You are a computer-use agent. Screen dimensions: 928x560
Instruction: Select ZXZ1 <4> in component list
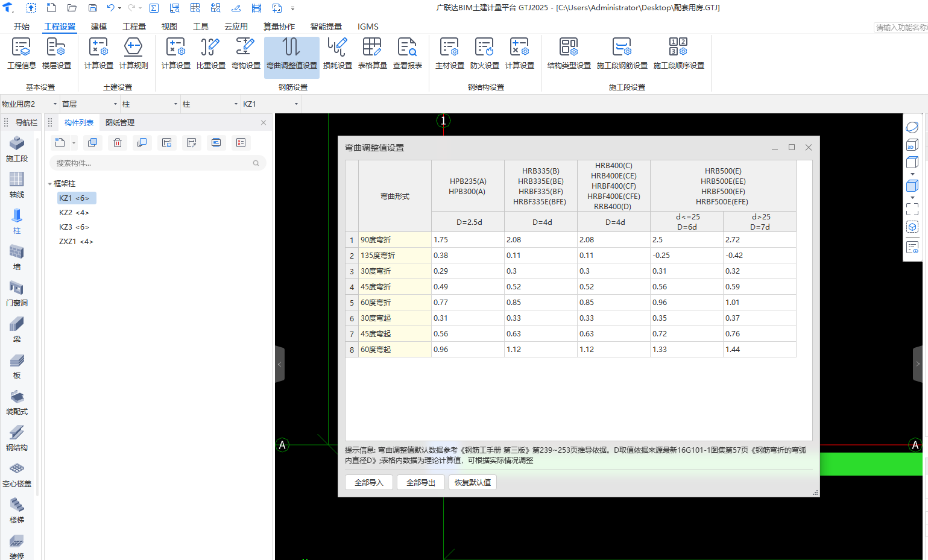point(76,242)
